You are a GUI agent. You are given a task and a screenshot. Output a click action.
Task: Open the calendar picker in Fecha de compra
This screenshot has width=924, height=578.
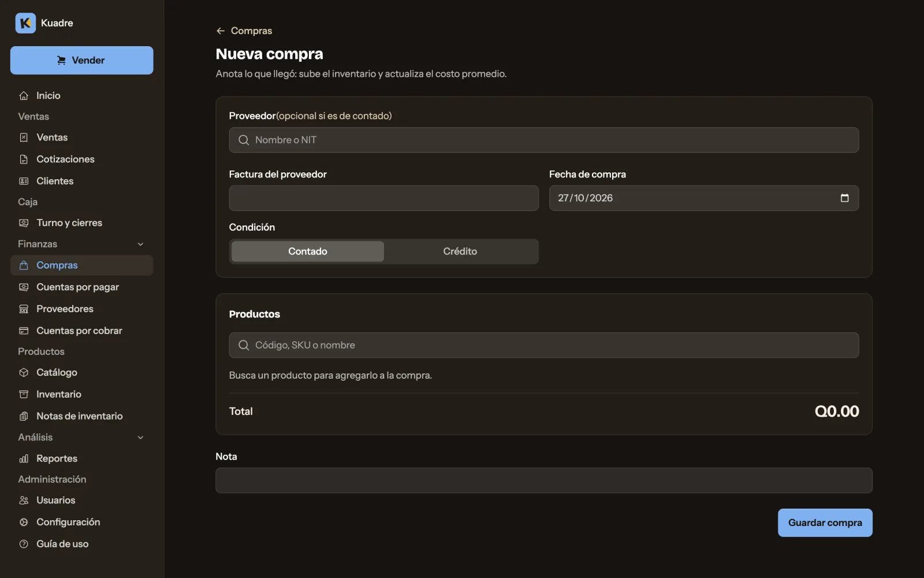844,198
